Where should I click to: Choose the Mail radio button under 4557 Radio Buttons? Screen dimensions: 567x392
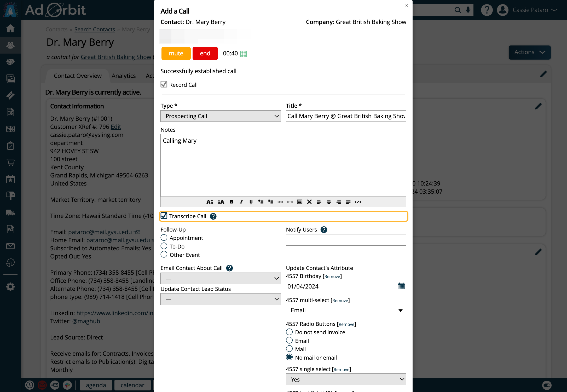coord(289,349)
